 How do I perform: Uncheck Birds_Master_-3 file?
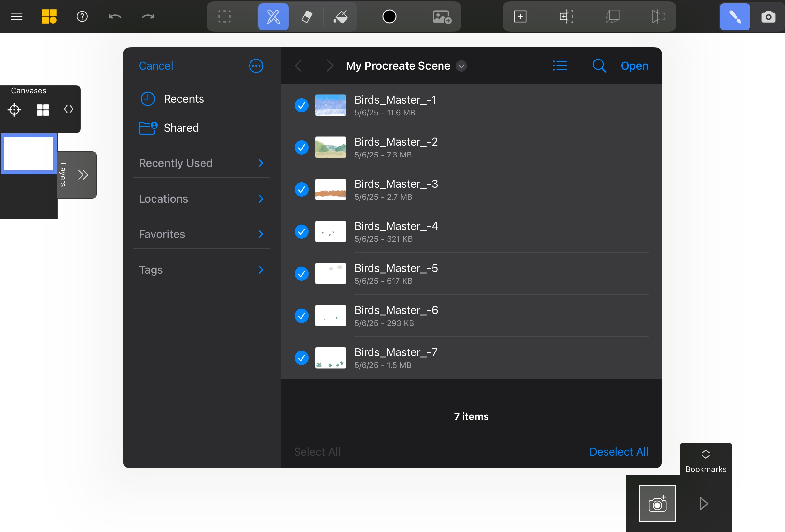tap(301, 189)
